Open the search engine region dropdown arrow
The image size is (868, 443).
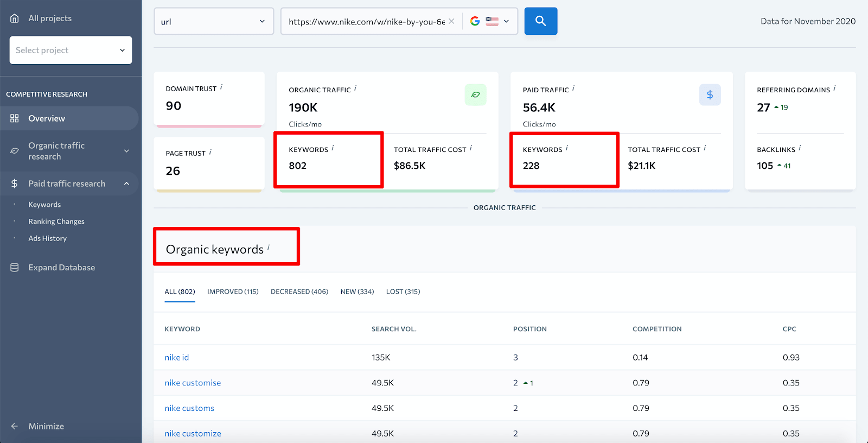click(507, 21)
